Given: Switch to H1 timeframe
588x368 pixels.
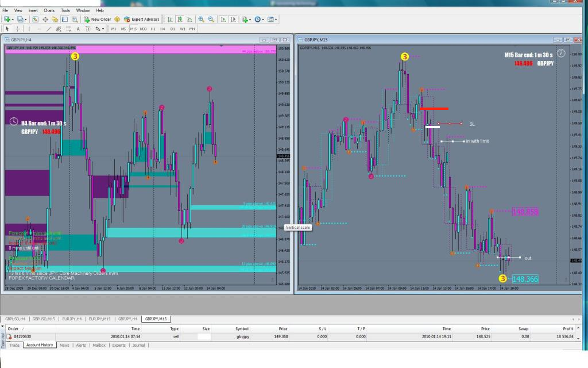Looking at the screenshot, I should pos(153,28).
